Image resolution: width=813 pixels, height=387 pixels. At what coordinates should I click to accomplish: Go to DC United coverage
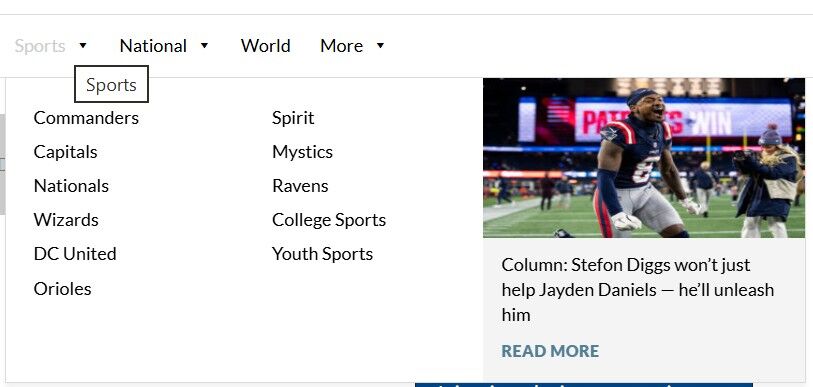(x=75, y=254)
